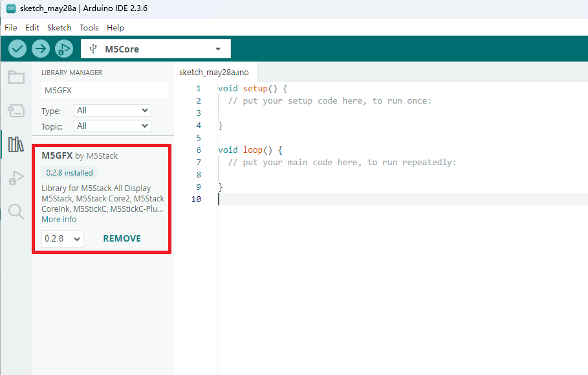Open the Tools menu
The height and width of the screenshot is (375, 588).
[x=89, y=28]
